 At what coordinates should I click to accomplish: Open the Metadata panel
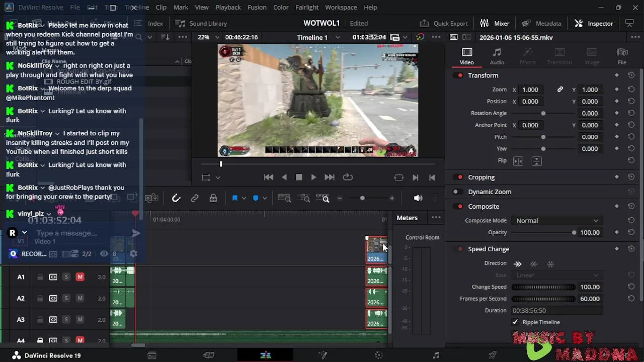point(541,23)
